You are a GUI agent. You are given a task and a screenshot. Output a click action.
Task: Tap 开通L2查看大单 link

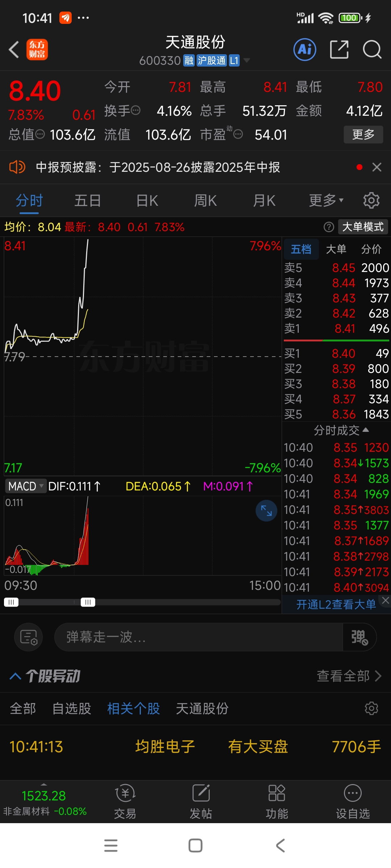pyautogui.click(x=336, y=604)
